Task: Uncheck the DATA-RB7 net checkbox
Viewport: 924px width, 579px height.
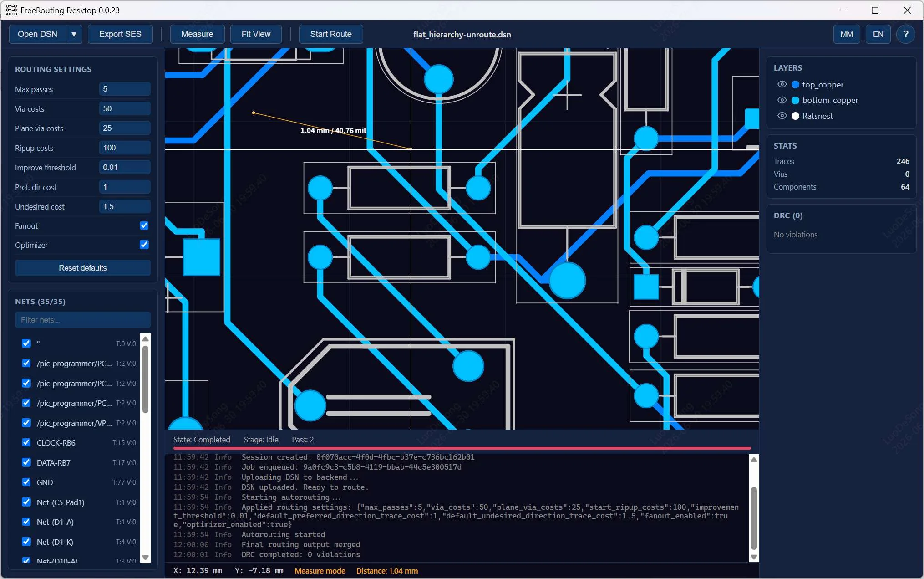Action: click(26, 462)
